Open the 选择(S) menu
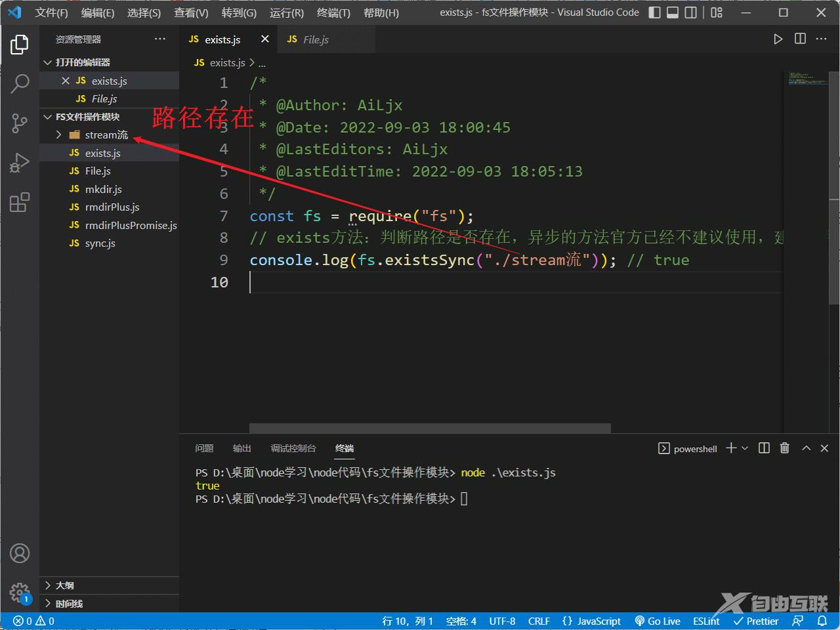 point(144,12)
